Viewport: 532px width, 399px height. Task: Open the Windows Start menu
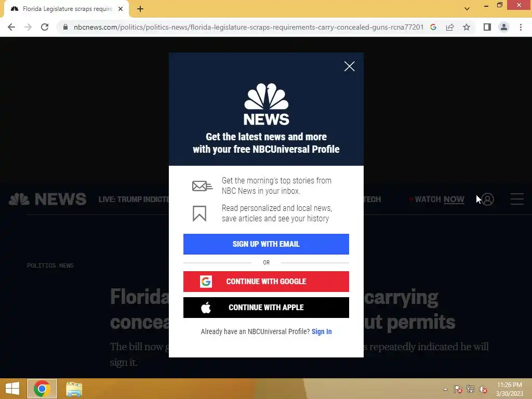click(x=12, y=389)
